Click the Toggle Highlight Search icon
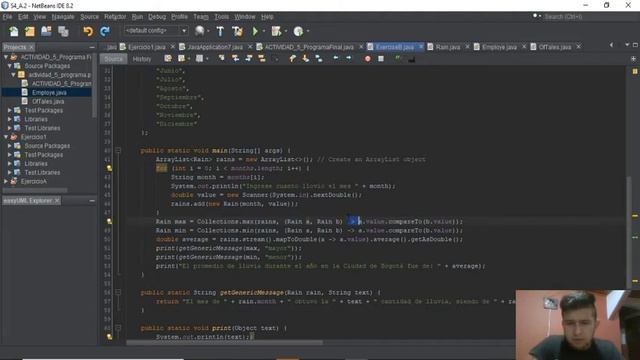 point(262,59)
